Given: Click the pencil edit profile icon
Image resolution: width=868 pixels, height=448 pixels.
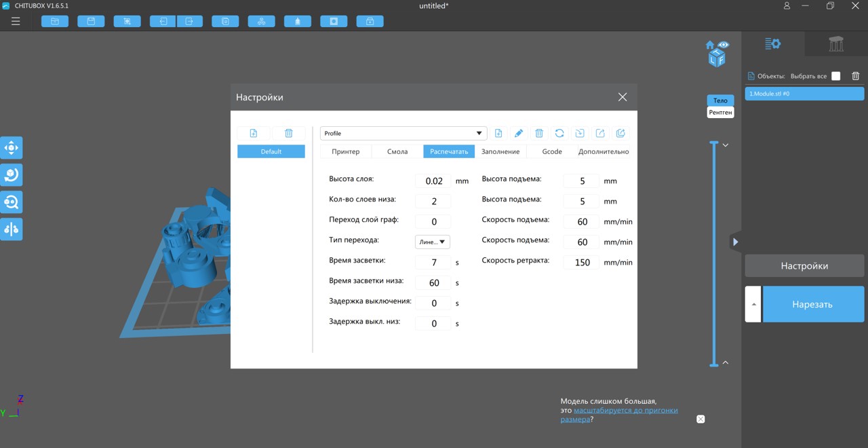Looking at the screenshot, I should click(519, 133).
